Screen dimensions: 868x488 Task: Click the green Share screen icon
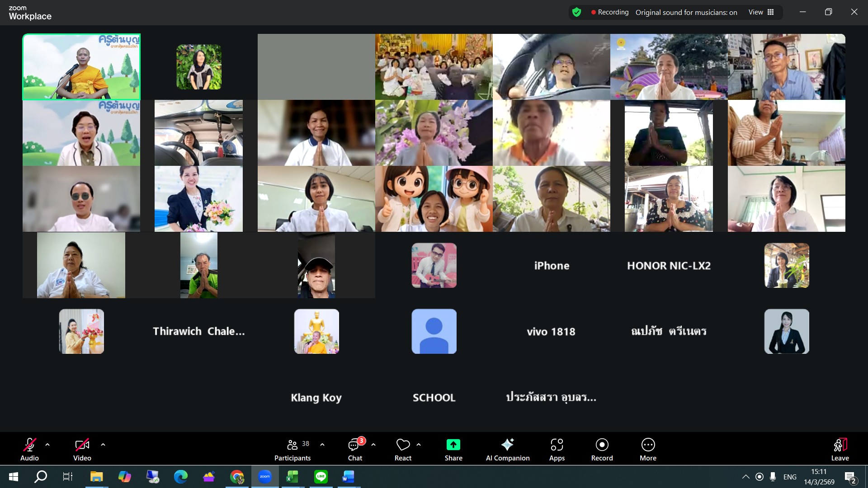[453, 445]
